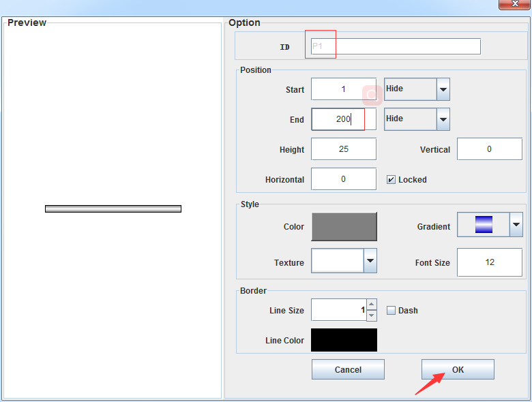Select the Height input field
The height and width of the screenshot is (402, 532).
pyautogui.click(x=343, y=149)
